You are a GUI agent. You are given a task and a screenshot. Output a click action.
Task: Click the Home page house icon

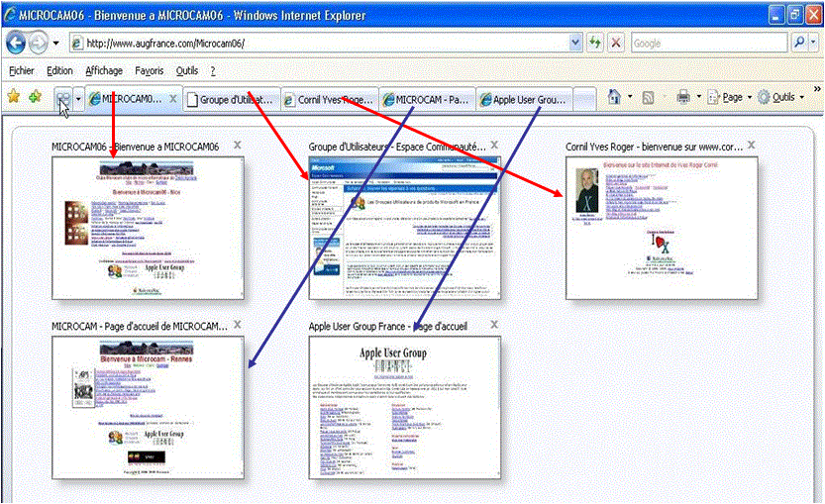(x=614, y=97)
